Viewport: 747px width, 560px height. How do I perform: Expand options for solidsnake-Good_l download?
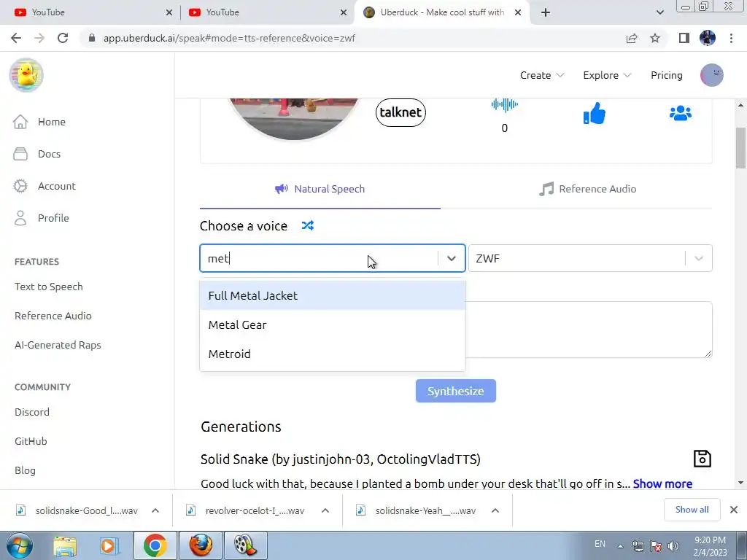tap(155, 510)
